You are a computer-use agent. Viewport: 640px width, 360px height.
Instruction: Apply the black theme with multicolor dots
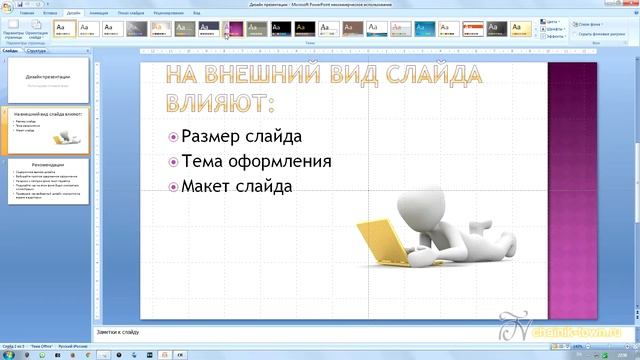click(281, 29)
